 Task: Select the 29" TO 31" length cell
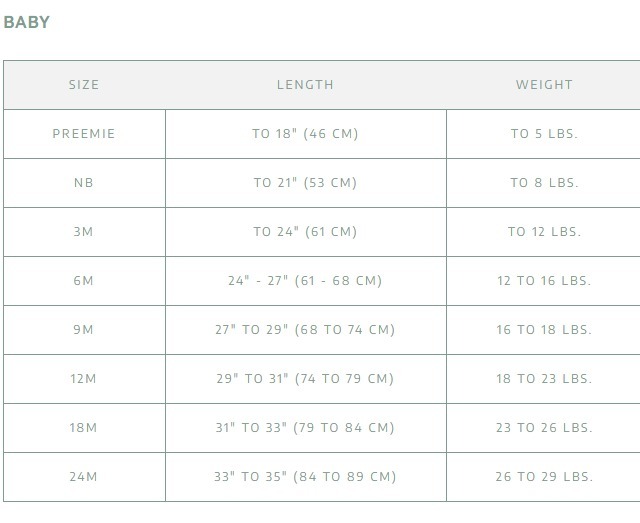click(305, 379)
